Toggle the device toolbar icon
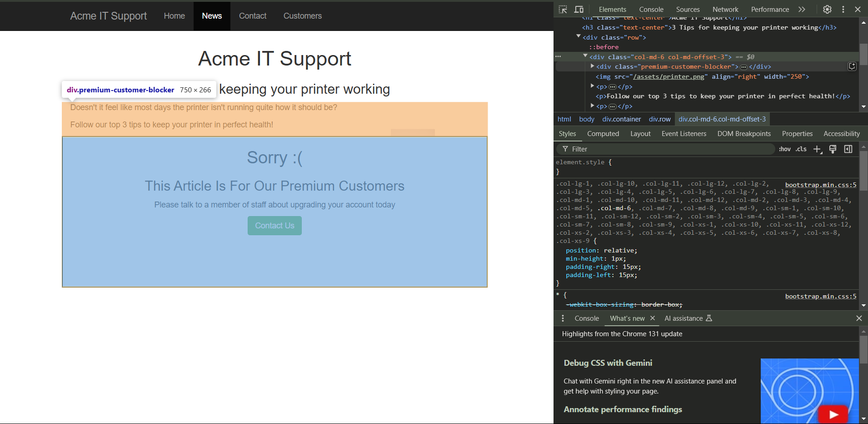 coord(579,10)
